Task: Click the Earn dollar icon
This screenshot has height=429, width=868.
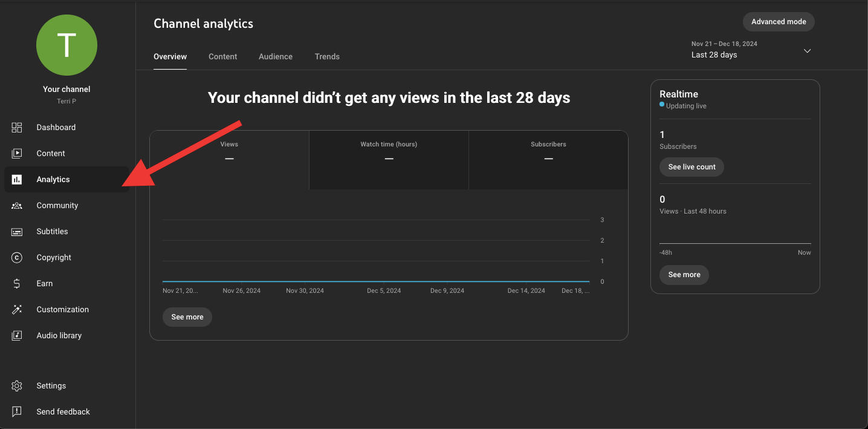Action: pyautogui.click(x=16, y=283)
